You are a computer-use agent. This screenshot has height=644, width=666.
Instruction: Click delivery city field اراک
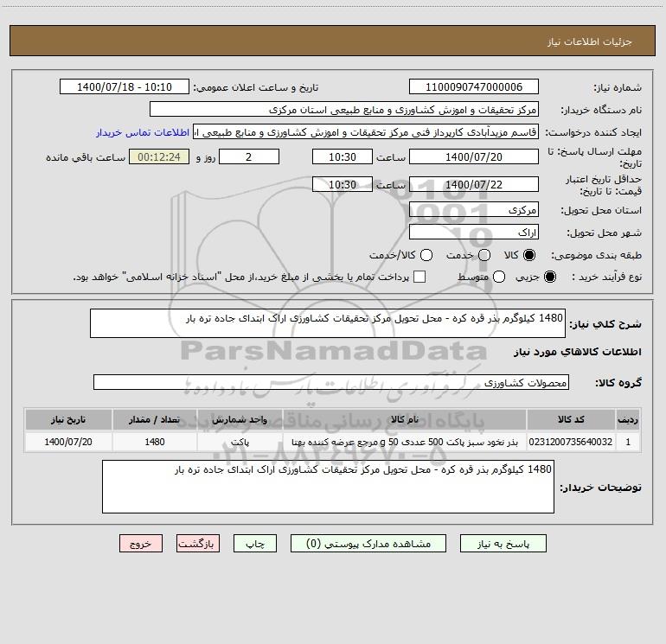[474, 232]
